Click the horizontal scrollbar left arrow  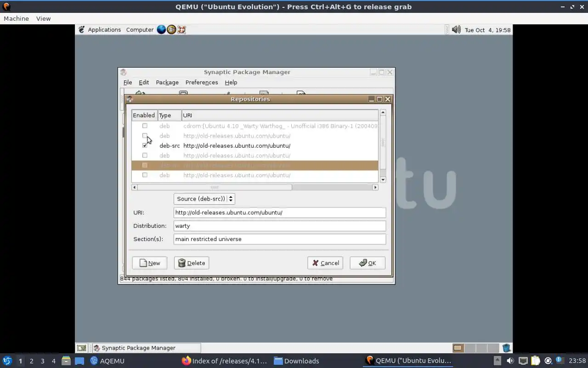(135, 187)
